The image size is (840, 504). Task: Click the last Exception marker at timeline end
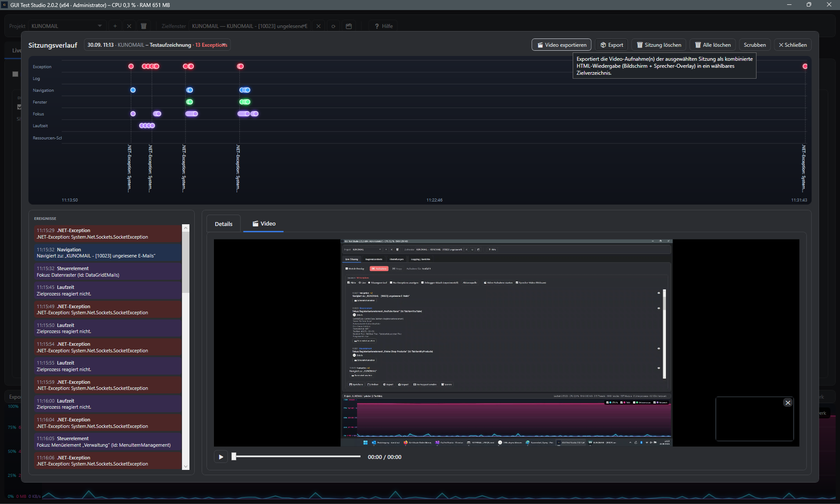pyautogui.click(x=805, y=66)
